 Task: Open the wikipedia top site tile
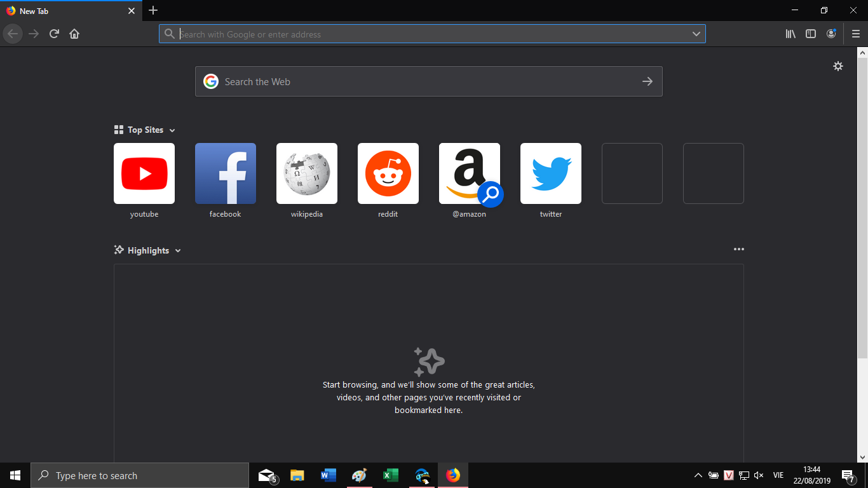click(307, 173)
